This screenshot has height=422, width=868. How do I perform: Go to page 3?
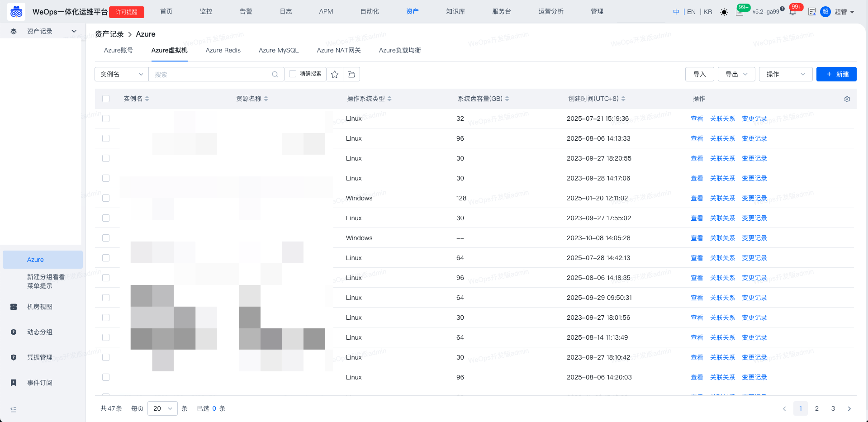click(x=833, y=408)
